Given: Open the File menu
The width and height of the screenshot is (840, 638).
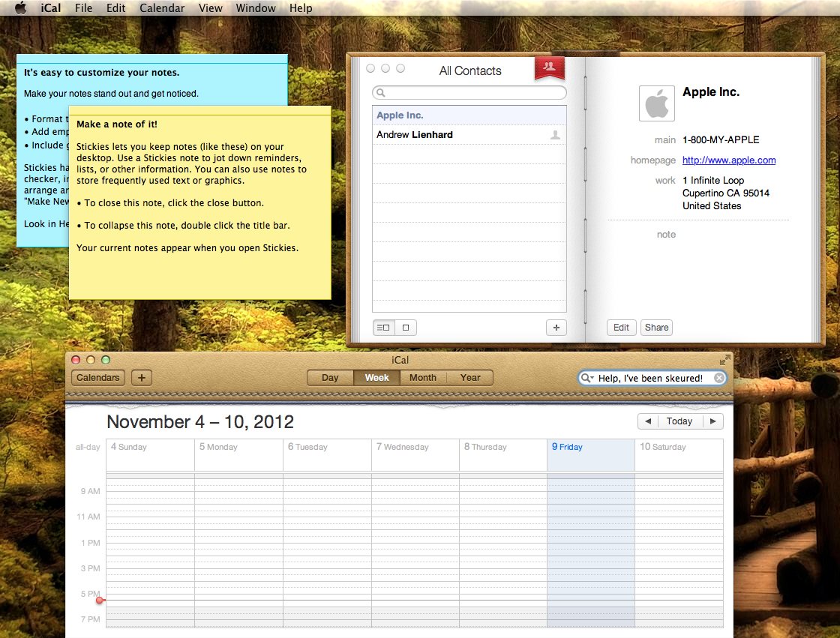Looking at the screenshot, I should coord(83,8).
